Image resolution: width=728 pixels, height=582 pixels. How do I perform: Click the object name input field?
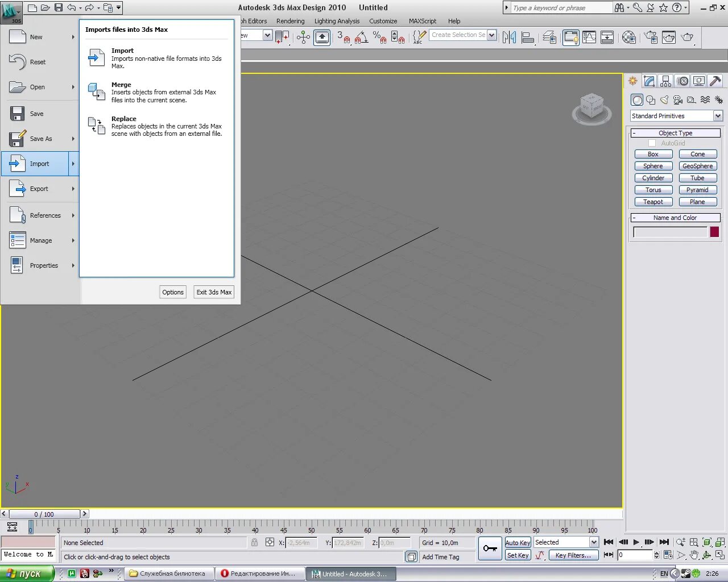pyautogui.click(x=670, y=232)
